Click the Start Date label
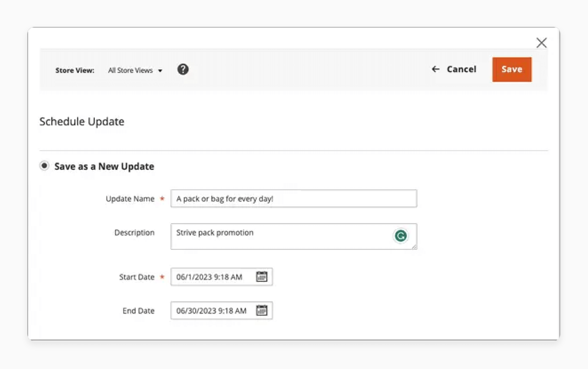The width and height of the screenshot is (588, 369). [137, 277]
